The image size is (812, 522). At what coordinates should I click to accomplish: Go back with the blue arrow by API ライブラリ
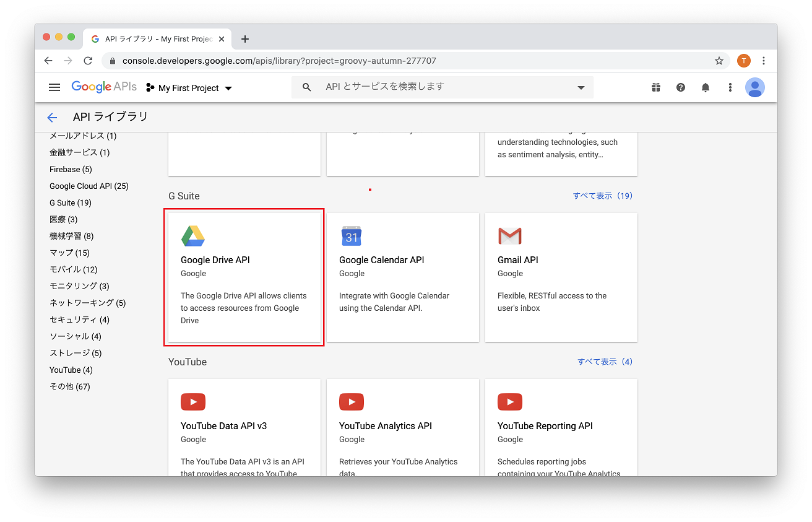pos(52,118)
